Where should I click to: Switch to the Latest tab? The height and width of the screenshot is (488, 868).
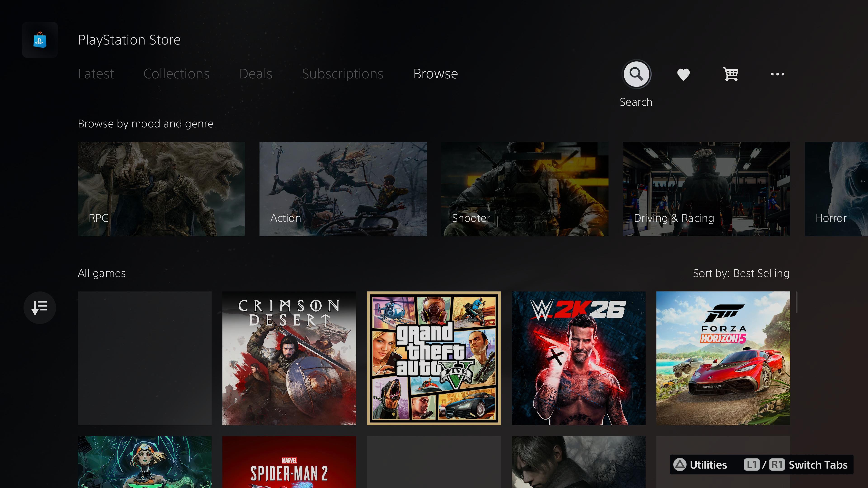pyautogui.click(x=96, y=74)
